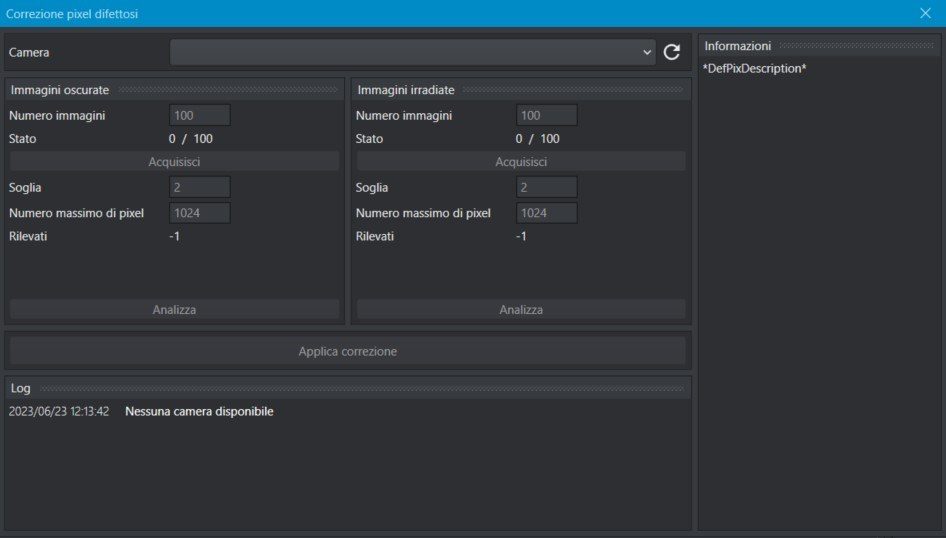Click the Nessuna camera disponibile log entry
This screenshot has height=538, width=946.
click(x=199, y=411)
